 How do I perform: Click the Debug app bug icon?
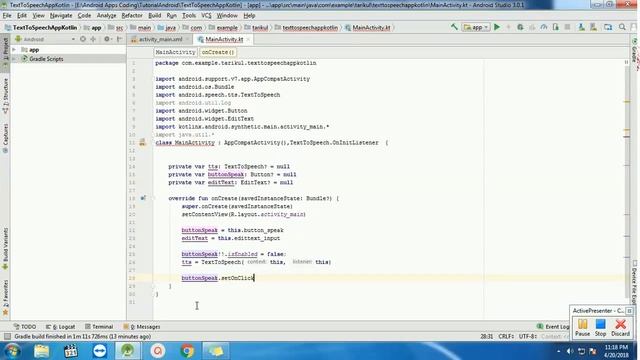click(520, 27)
